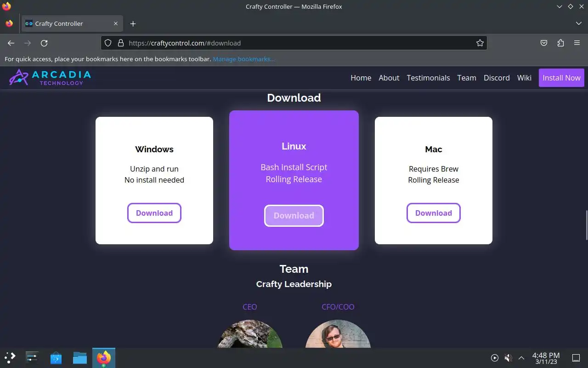Click the Firefox icon in title bar

(6, 6)
